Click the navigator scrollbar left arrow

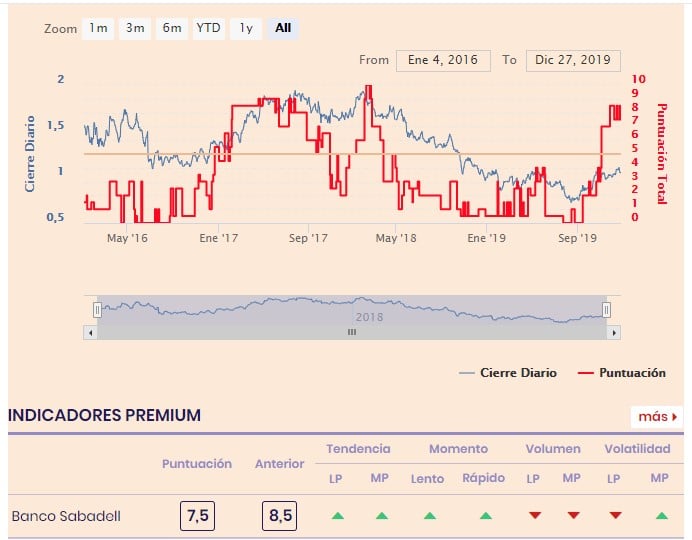[90, 333]
